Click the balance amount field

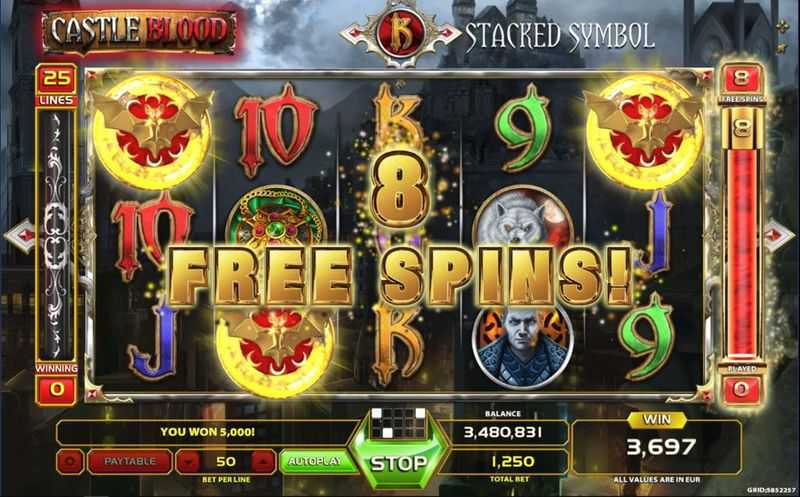(x=503, y=433)
